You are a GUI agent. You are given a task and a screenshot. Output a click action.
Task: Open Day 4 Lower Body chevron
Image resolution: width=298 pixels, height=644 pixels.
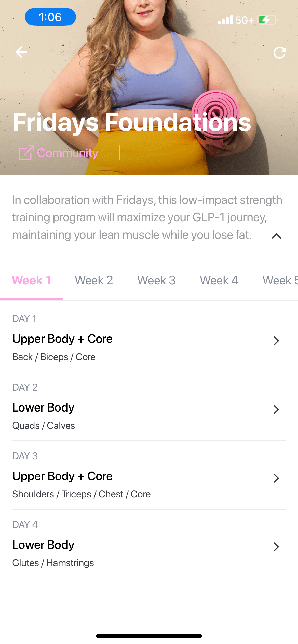[x=276, y=547]
